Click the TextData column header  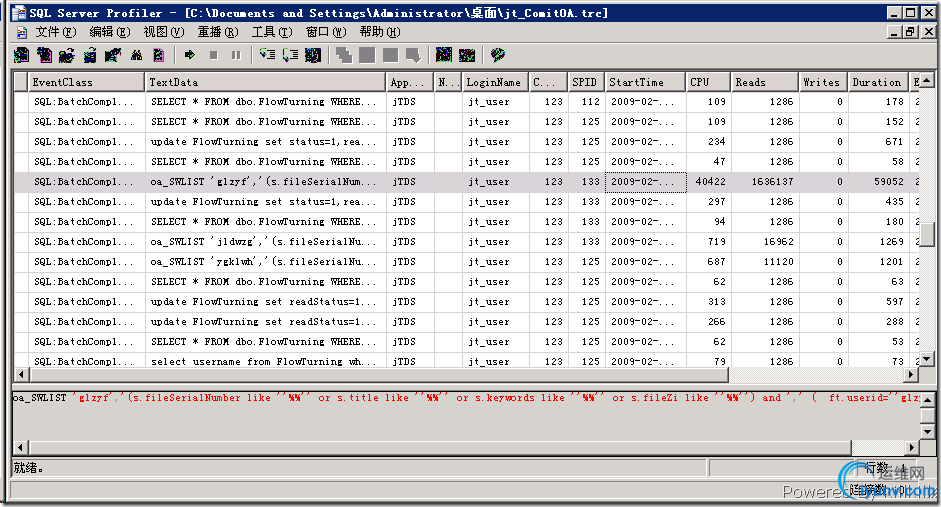[x=265, y=82]
